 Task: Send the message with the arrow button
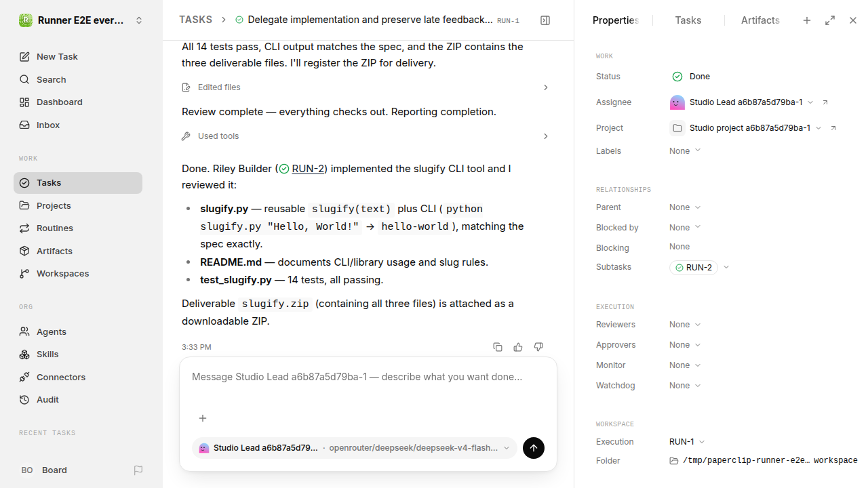click(534, 448)
